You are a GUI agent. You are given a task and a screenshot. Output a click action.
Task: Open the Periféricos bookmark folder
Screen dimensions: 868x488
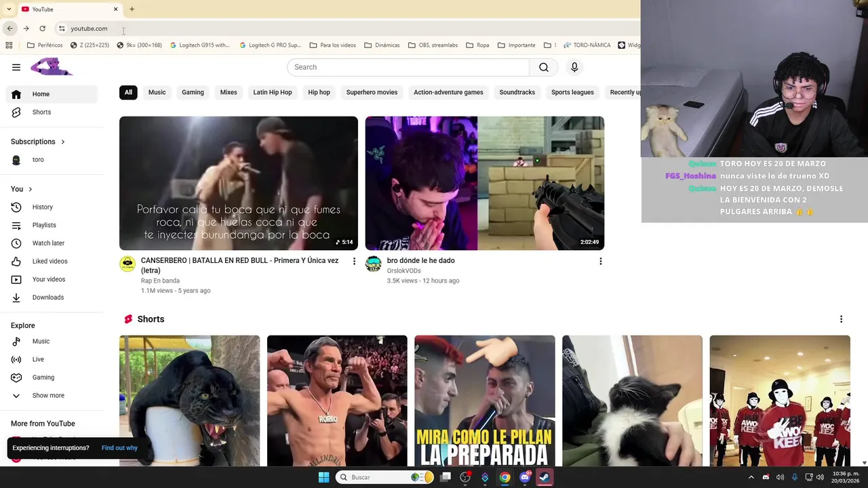click(45, 45)
